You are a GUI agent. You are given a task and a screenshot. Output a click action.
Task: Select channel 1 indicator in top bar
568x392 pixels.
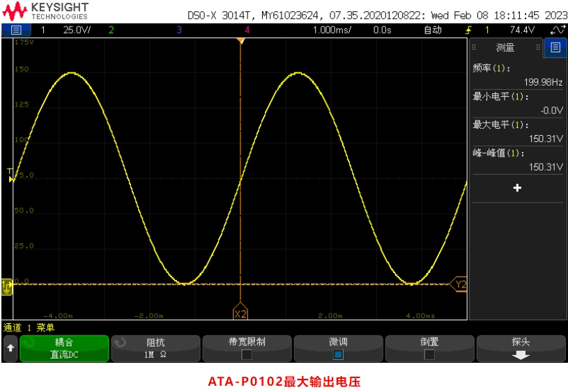coord(43,30)
